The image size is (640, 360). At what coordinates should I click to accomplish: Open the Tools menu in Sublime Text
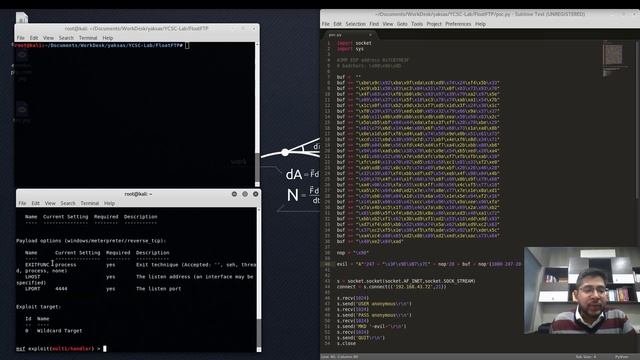click(417, 24)
